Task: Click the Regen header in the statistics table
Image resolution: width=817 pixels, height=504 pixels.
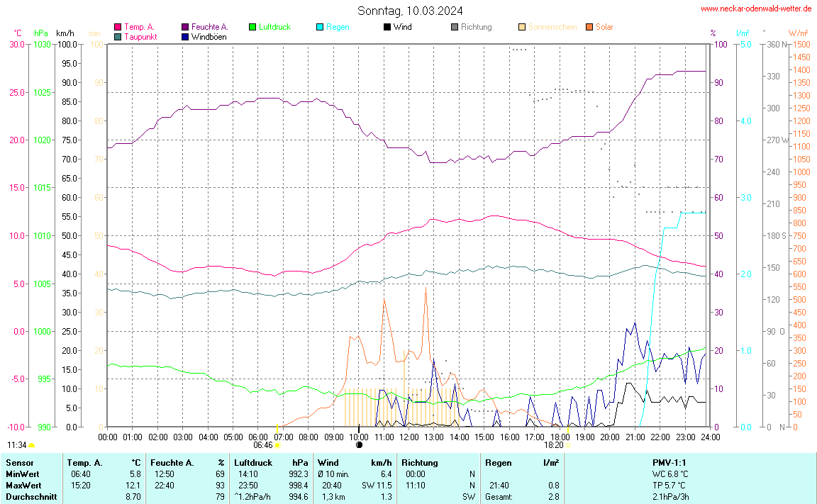Action: pos(498,462)
